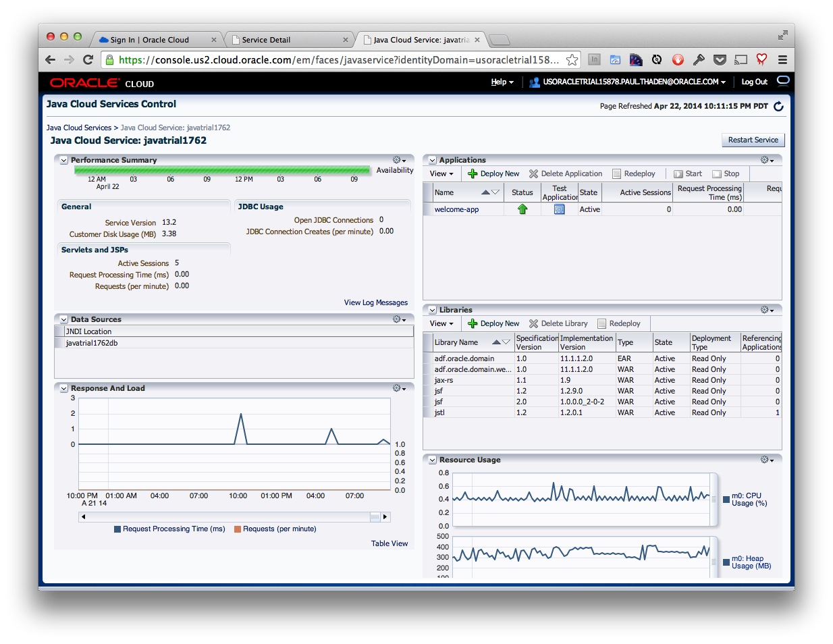Viewport: 833px width, 644px height.
Task: Click the chat bubble icon beside Log Out
Action: (782, 81)
